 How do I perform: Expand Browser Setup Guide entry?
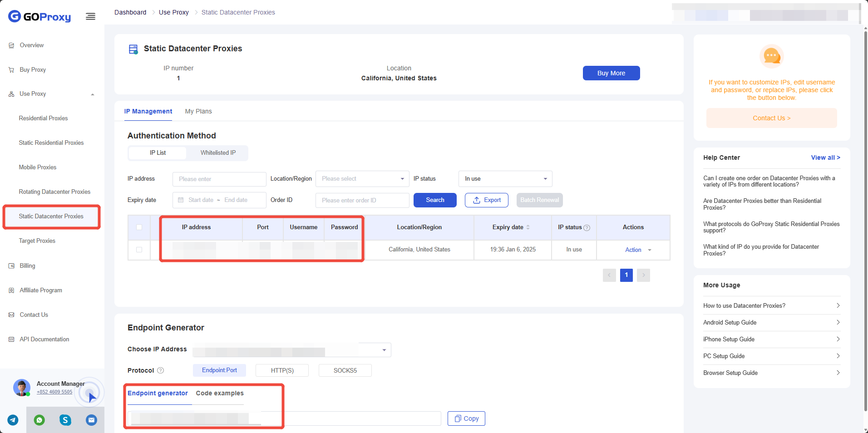771,373
